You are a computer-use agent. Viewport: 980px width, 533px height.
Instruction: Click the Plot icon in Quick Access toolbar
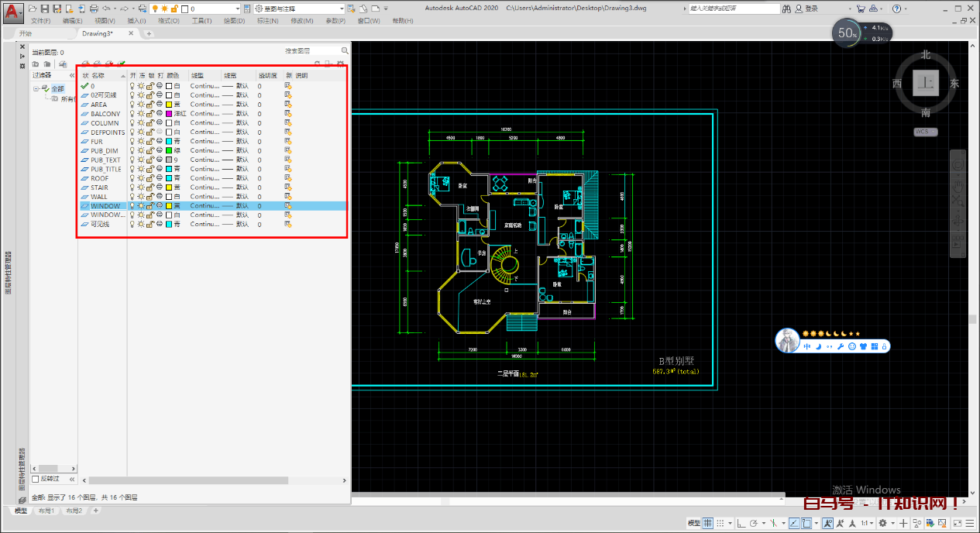coord(94,8)
